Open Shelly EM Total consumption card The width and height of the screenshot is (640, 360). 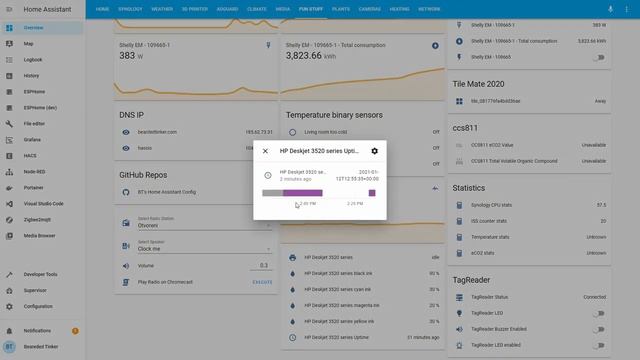(362, 69)
